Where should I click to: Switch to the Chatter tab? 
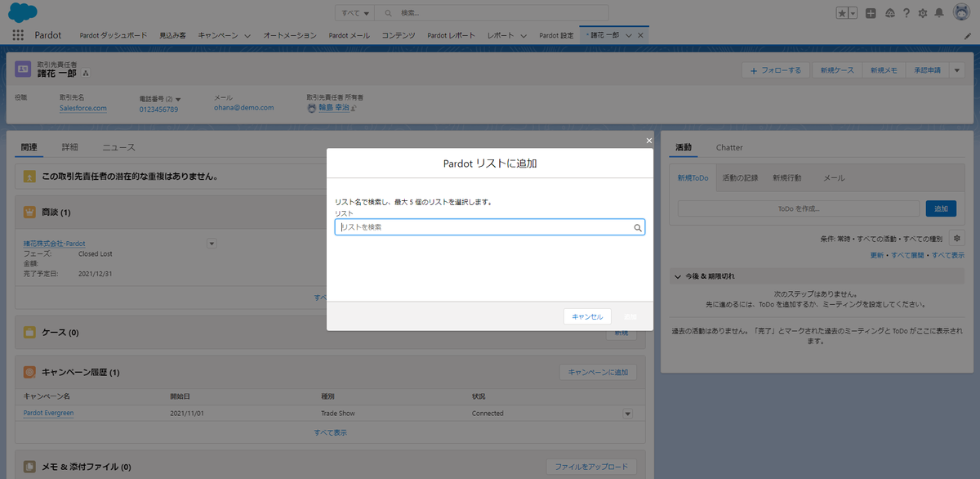pyautogui.click(x=729, y=147)
